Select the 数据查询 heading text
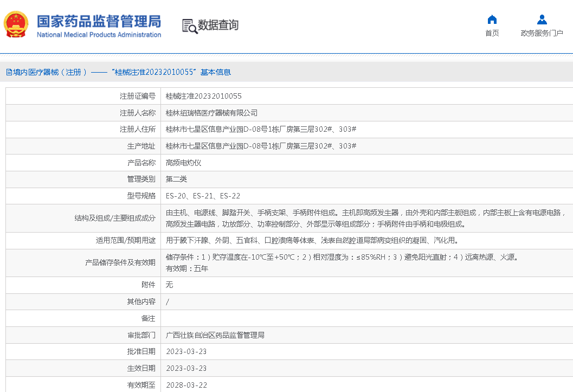 coord(218,25)
